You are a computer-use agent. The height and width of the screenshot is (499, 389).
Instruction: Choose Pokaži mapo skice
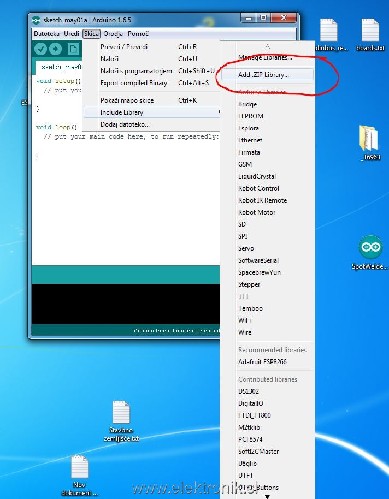[x=152, y=100]
